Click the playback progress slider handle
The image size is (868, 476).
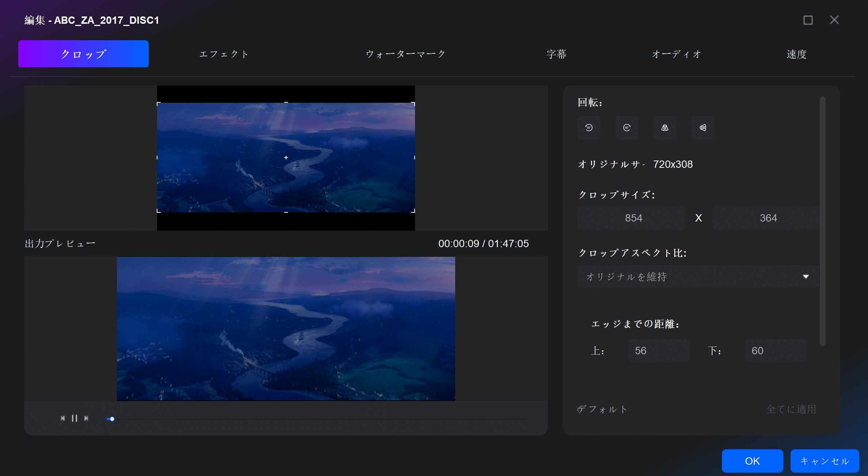pyautogui.click(x=112, y=419)
